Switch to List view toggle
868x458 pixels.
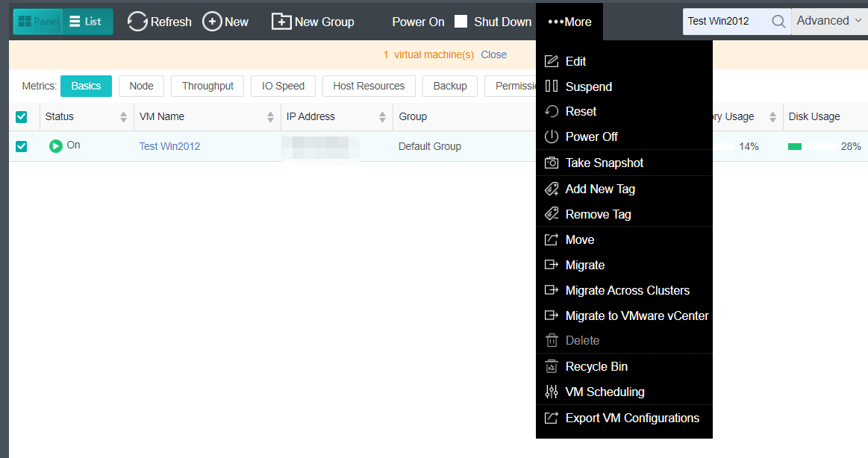pos(86,22)
